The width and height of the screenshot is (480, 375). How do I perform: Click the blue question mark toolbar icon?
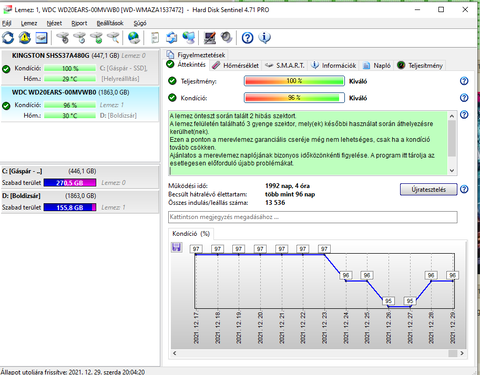(247, 38)
